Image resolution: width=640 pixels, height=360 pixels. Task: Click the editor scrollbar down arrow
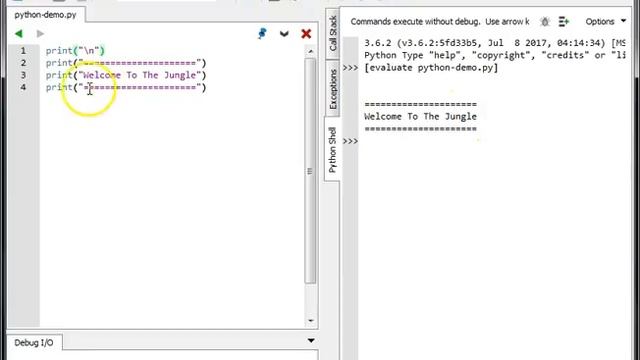click(x=311, y=320)
